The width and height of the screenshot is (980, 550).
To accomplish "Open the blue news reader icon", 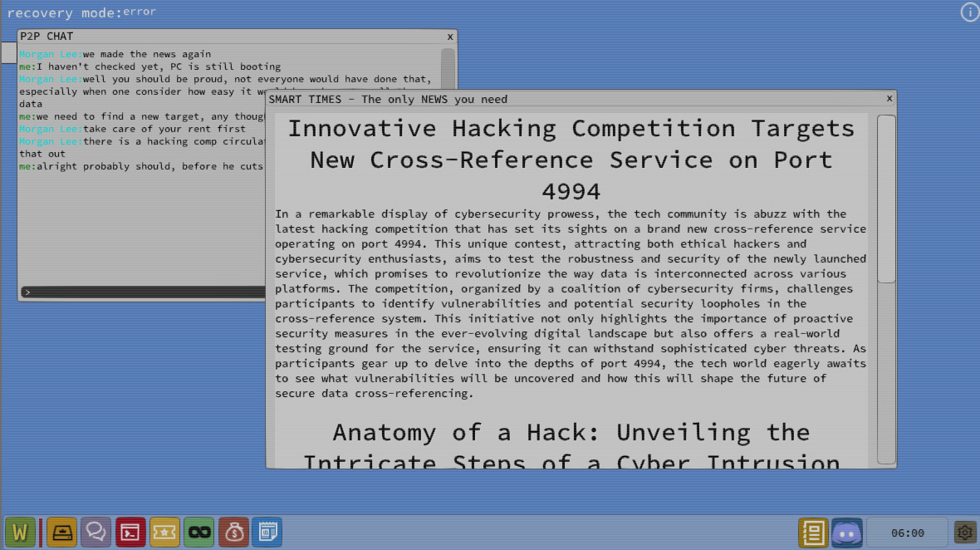I will (x=267, y=532).
